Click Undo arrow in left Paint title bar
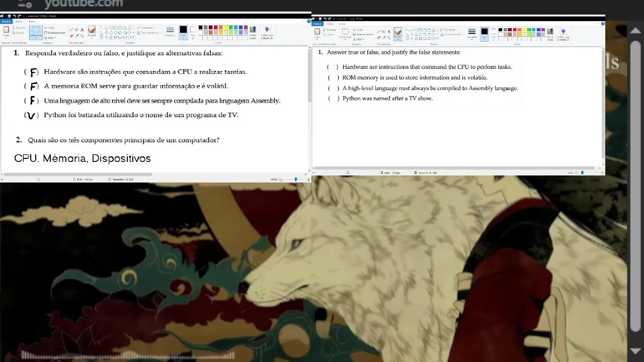 click(x=14, y=16)
